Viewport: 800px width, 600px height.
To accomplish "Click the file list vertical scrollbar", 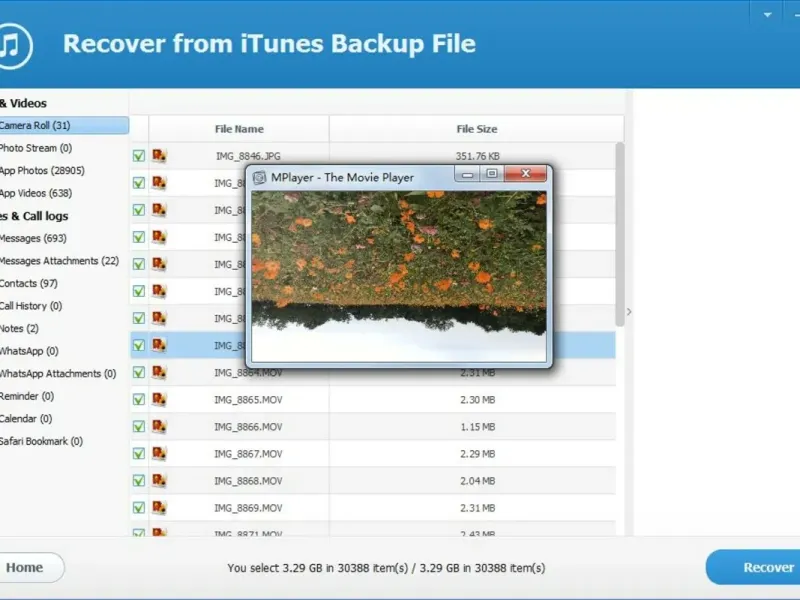I will (620, 235).
